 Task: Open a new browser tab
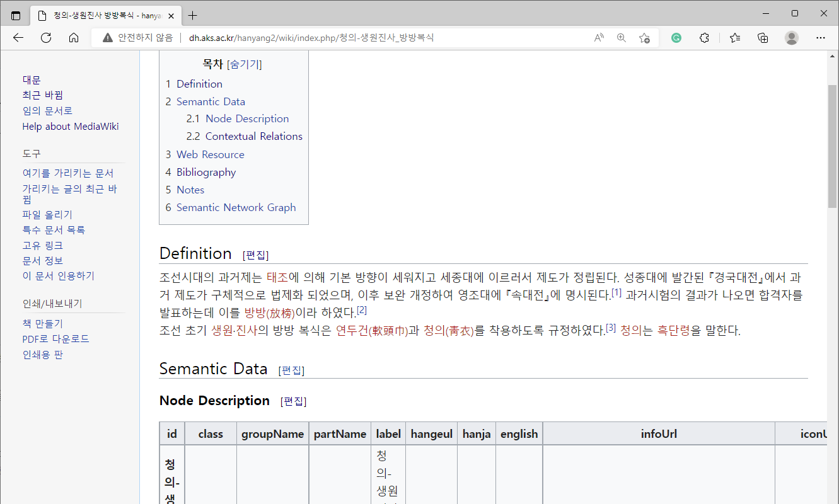[x=193, y=15]
